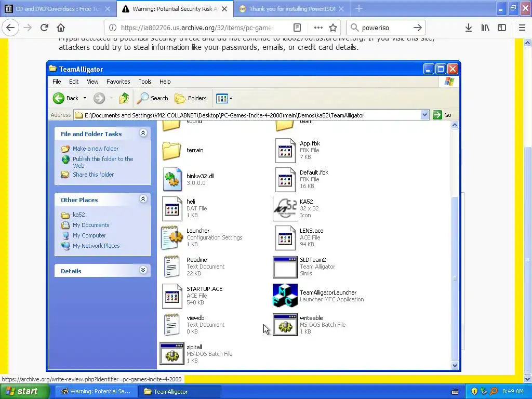
Task: Select the zipitall batch file icon
Action: 172,354
